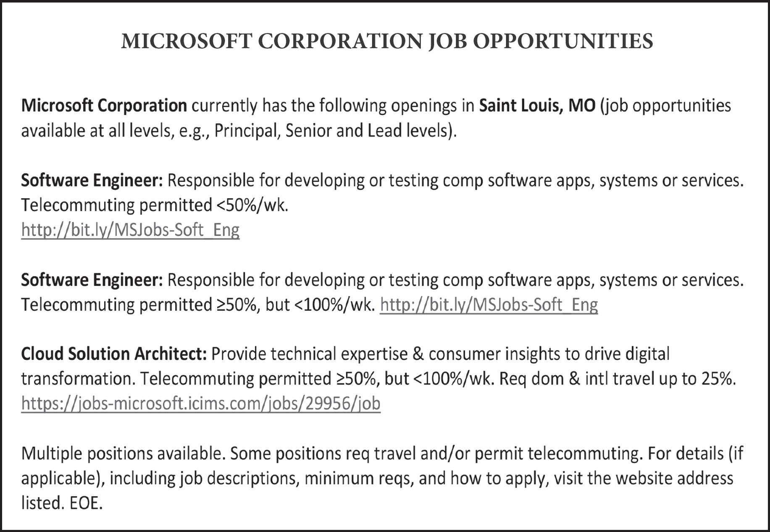The width and height of the screenshot is (770, 532).
Task: Click "Provide technical expertise & consumer insights" text
Action: (x=386, y=354)
